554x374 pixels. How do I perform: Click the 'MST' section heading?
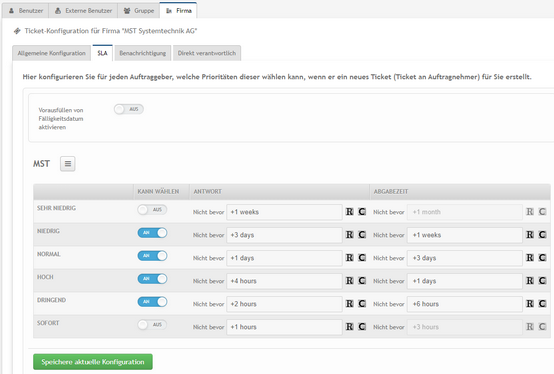point(41,164)
